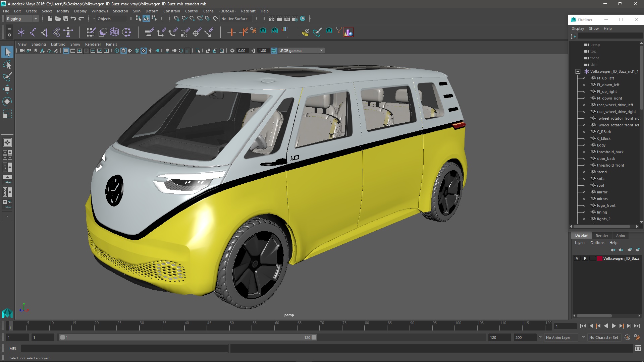Click frame 60 on the timeline
The image size is (644, 362).
point(277,326)
